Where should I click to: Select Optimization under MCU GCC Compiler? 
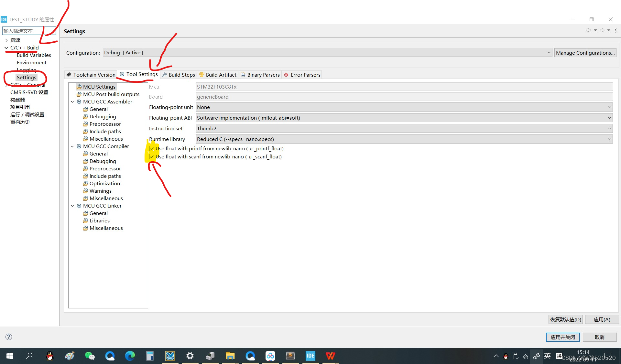click(x=104, y=184)
